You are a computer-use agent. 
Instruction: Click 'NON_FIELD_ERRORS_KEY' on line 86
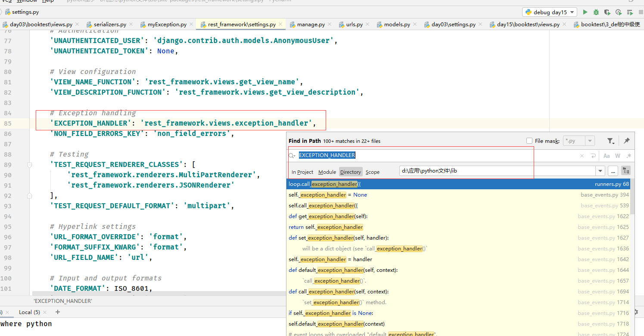97,133
